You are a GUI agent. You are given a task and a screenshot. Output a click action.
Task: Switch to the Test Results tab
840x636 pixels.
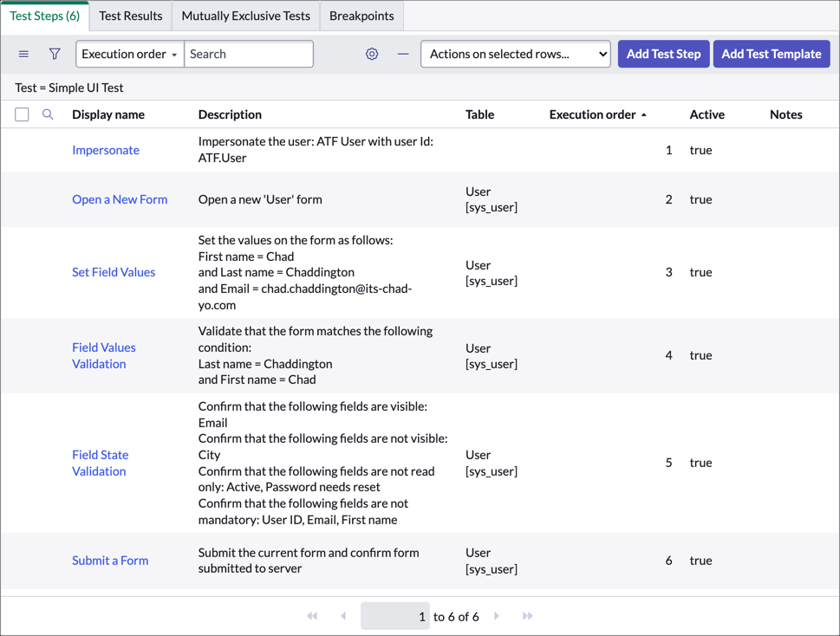[130, 16]
